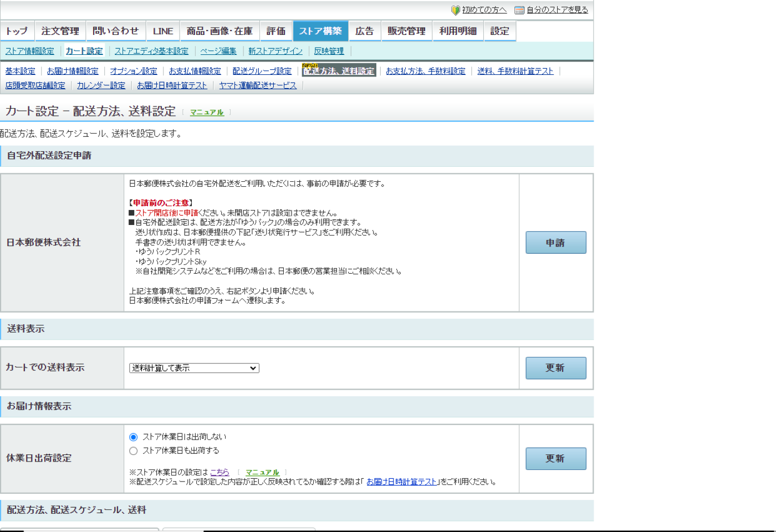Open the カートでの送料表示 dropdown

tap(194, 368)
